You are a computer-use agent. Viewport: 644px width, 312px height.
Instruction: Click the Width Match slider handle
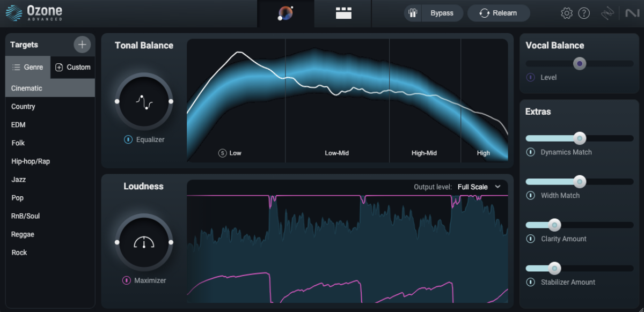tap(579, 181)
